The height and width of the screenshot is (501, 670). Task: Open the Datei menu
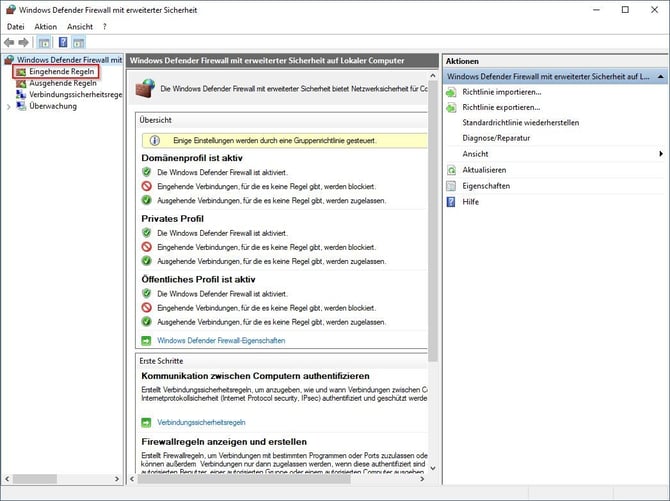[16, 26]
